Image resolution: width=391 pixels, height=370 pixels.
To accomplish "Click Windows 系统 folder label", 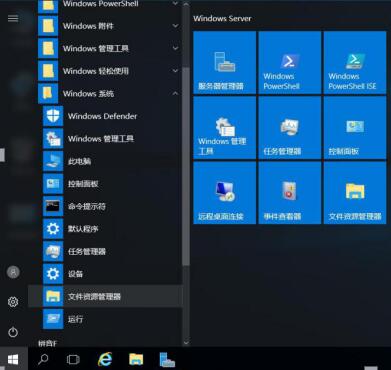I will 88,94.
